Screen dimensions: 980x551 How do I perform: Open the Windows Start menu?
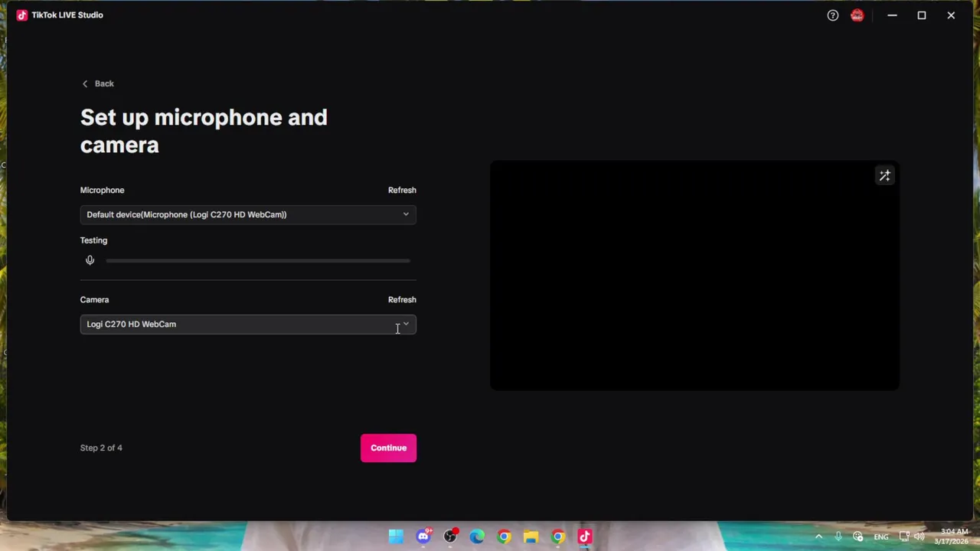(396, 536)
